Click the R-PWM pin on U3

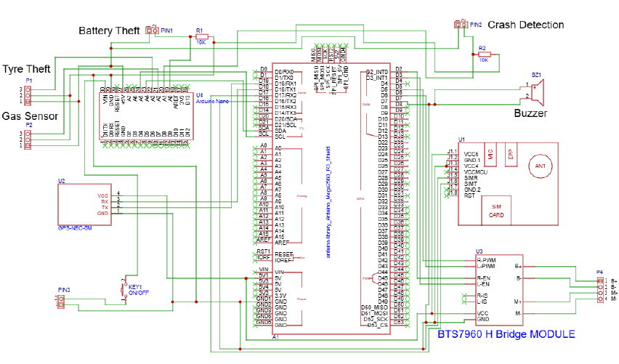coord(486,261)
